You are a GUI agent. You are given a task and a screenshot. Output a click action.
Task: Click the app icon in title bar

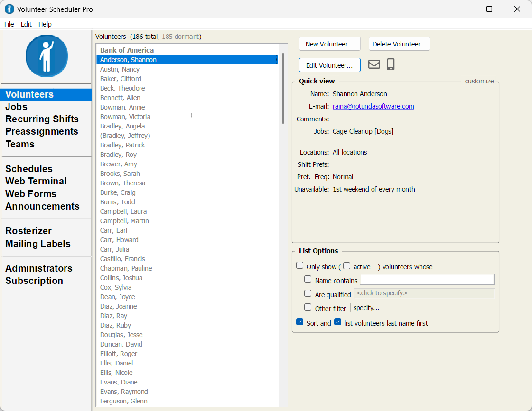9,9
